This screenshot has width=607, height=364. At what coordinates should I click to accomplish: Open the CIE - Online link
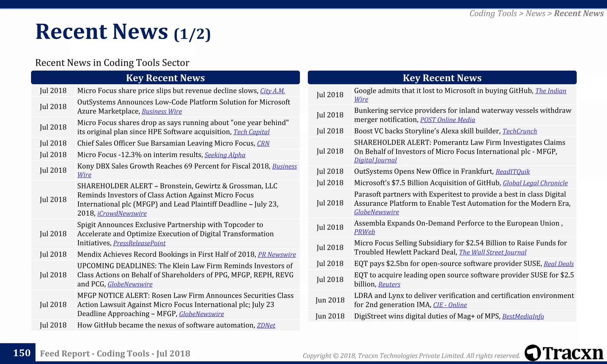point(450,305)
